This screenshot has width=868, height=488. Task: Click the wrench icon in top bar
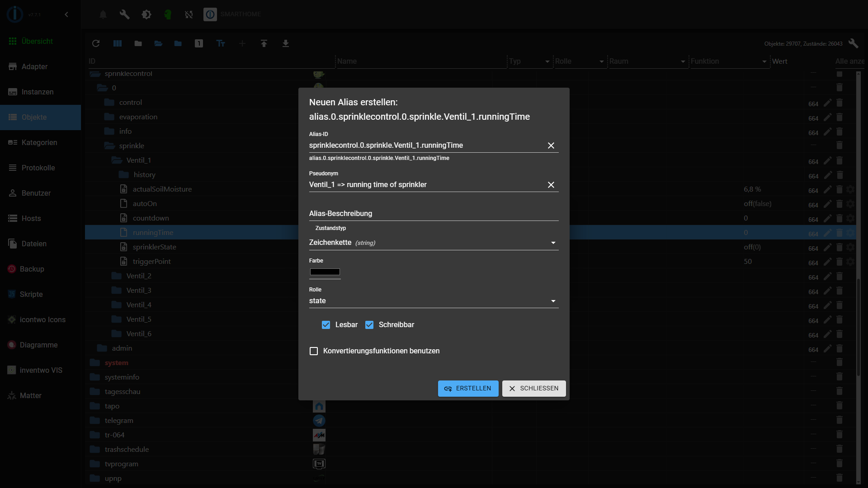point(124,14)
